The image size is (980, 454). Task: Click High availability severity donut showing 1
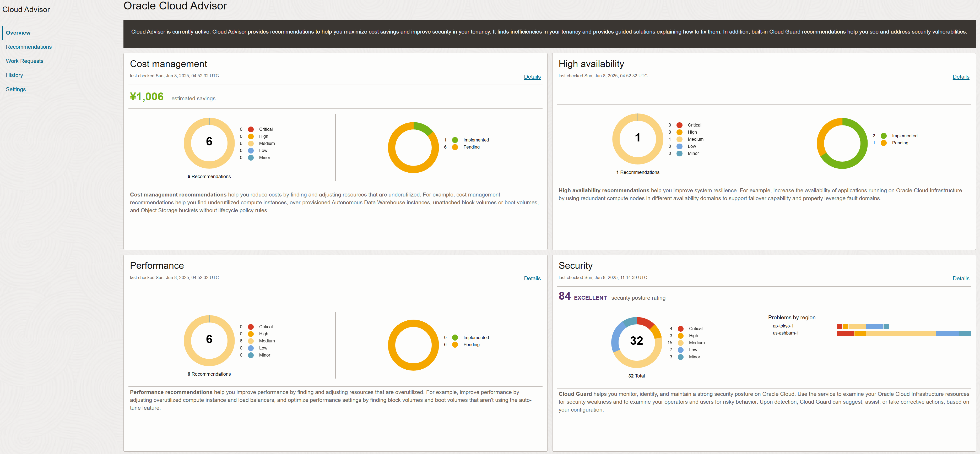[638, 139]
